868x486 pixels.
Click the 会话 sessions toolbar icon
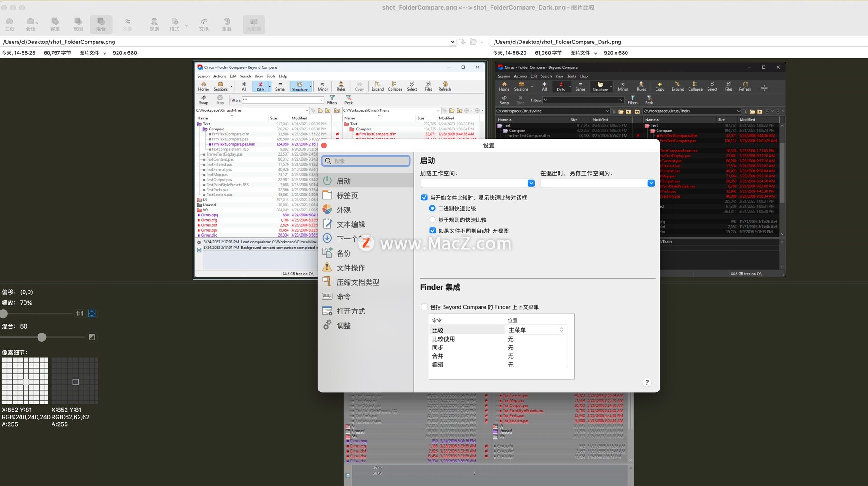click(30, 24)
